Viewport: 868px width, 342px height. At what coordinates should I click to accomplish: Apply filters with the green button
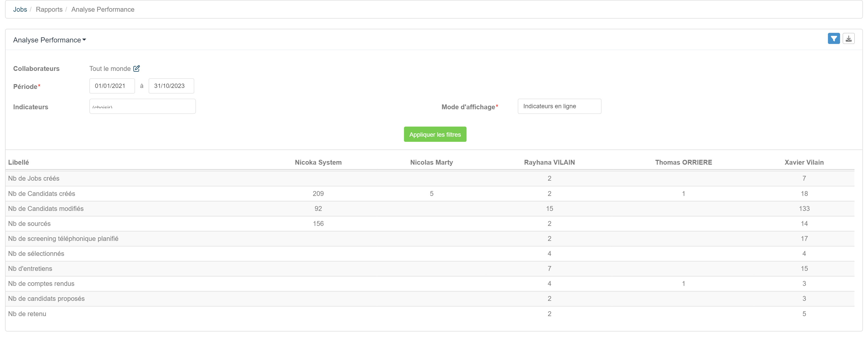[x=435, y=134]
